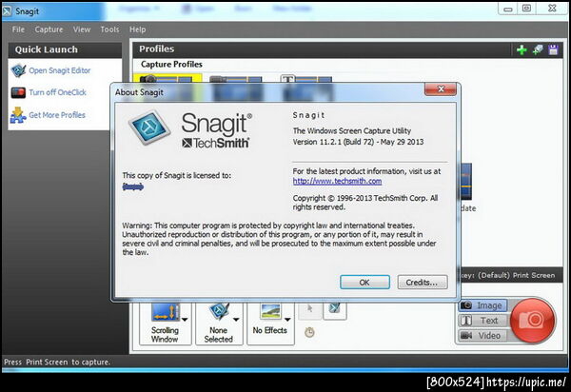Expand the None Selected dropdown arrow
Screen dimensions: 571x392
[236, 320]
